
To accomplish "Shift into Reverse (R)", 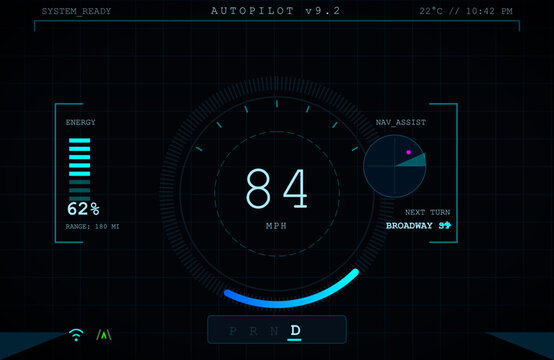I will pos(253,331).
